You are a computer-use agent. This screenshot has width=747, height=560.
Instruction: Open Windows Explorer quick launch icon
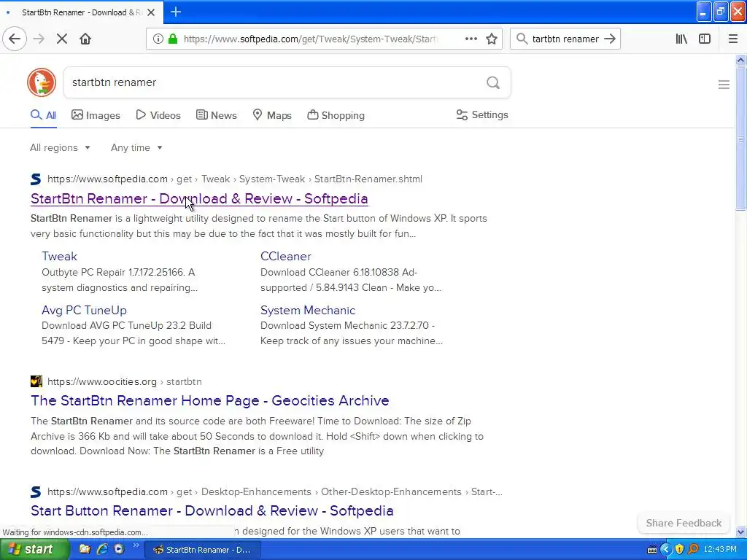click(85, 549)
